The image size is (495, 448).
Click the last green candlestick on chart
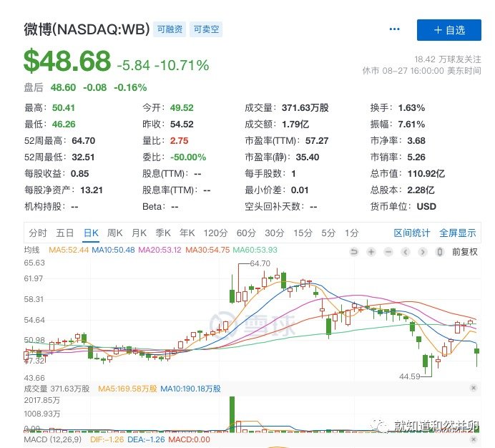pyautogui.click(x=476, y=354)
